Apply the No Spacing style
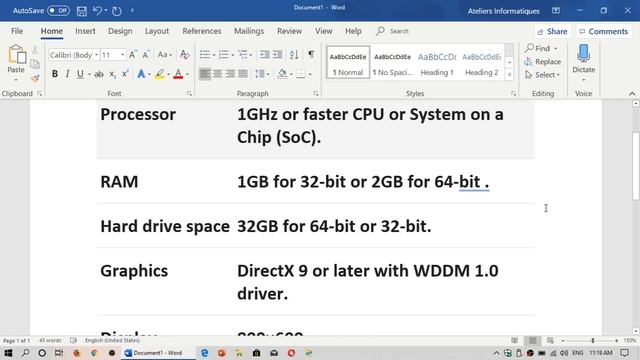The image size is (640, 360). tap(392, 63)
